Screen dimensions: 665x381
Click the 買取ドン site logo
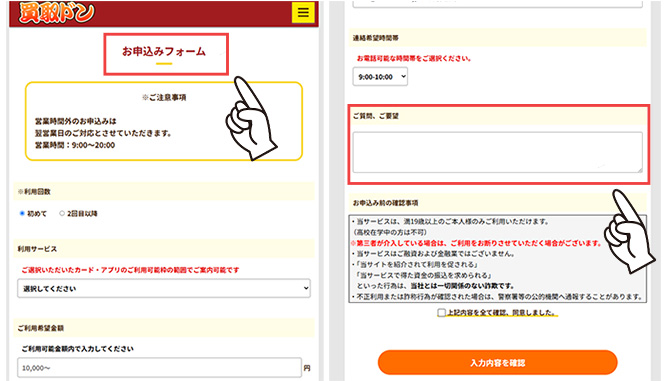point(56,13)
